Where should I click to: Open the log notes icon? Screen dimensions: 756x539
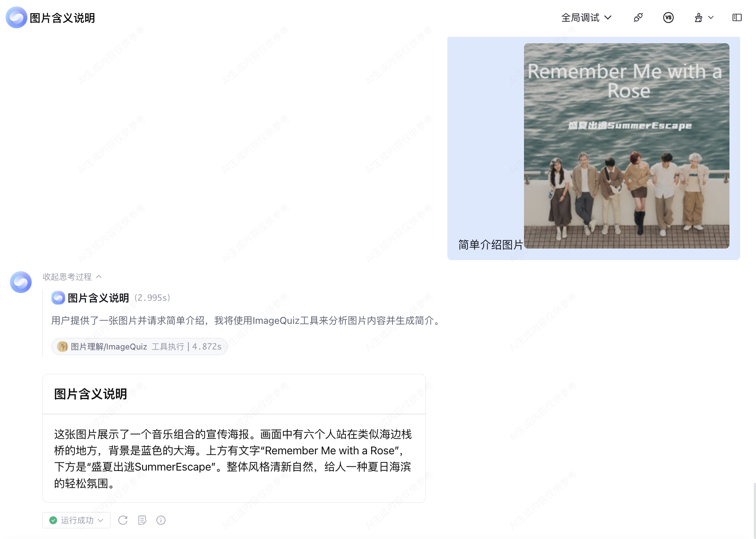coord(142,520)
